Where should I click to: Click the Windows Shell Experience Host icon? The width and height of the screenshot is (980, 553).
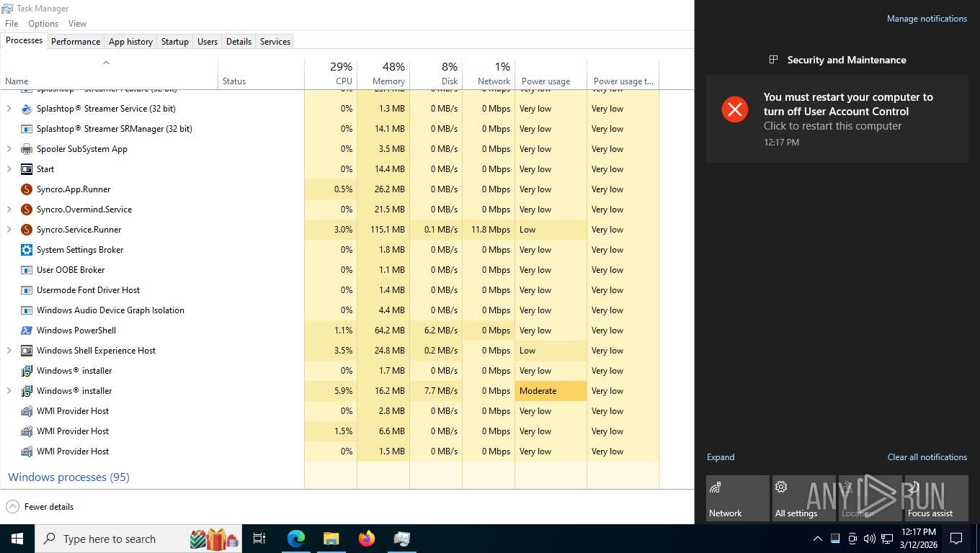(27, 351)
